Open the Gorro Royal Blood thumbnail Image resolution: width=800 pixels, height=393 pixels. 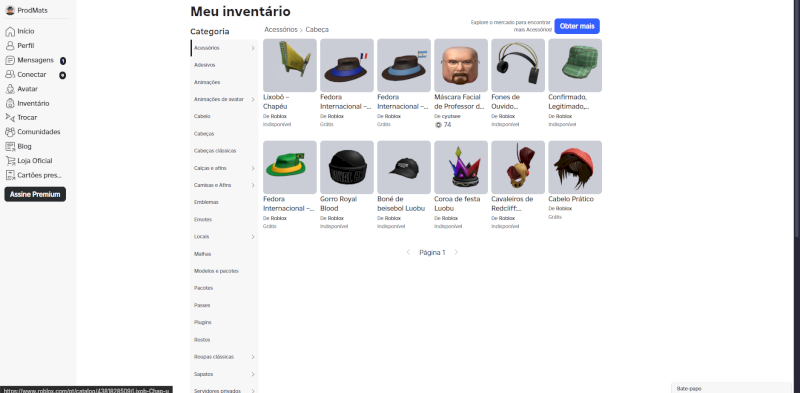[x=347, y=167]
